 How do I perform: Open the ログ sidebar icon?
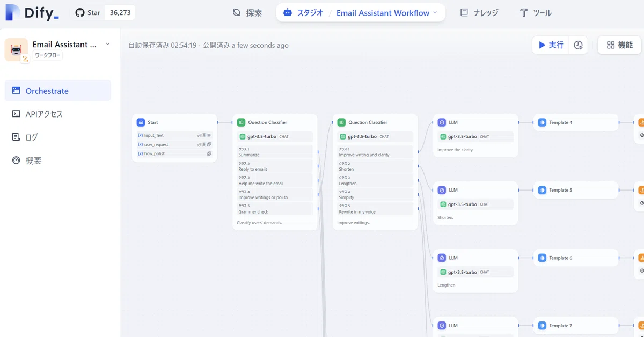click(x=16, y=137)
